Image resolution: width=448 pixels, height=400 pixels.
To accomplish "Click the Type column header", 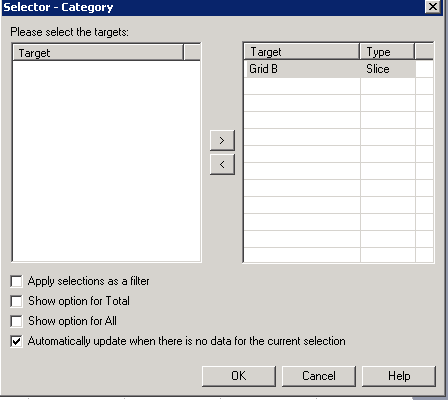I will click(387, 52).
